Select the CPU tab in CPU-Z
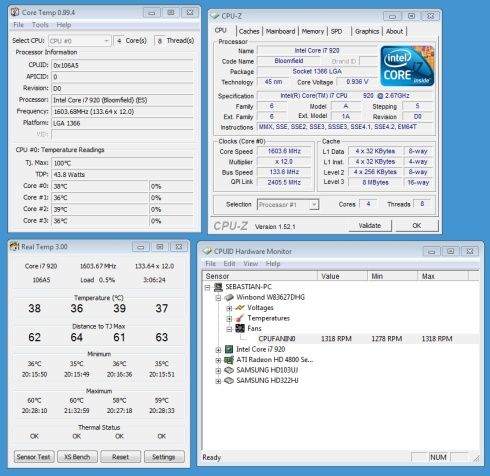 tap(220, 30)
